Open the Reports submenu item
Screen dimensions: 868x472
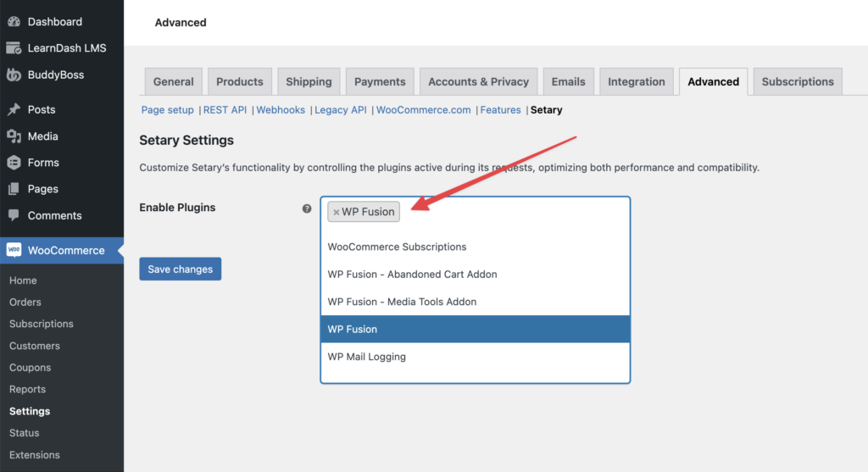(27, 389)
